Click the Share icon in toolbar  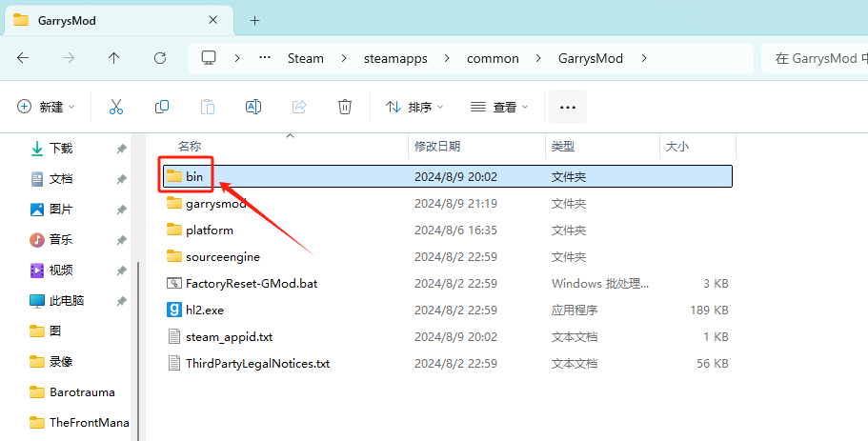point(299,107)
